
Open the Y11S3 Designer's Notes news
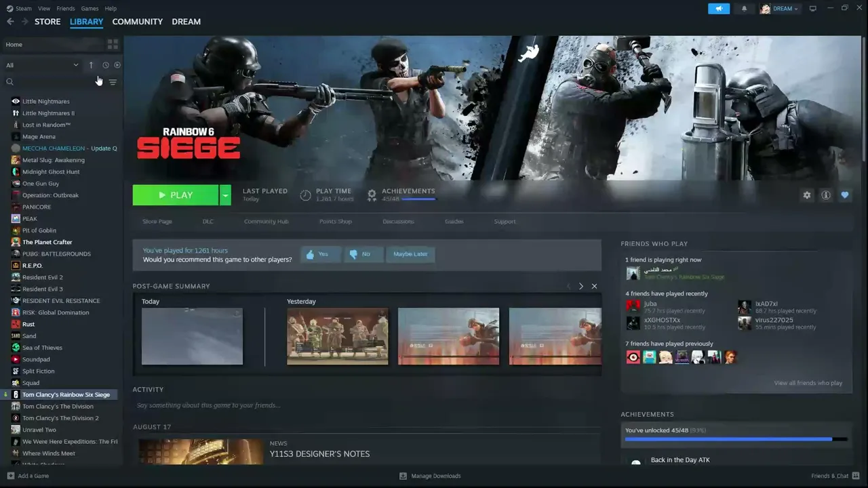pyautogui.click(x=319, y=454)
